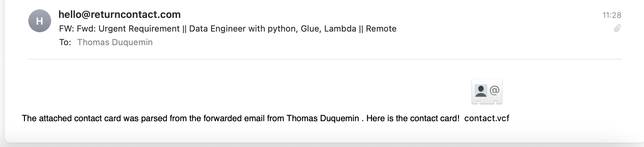Click the person silhouette on the vCard icon

click(481, 91)
